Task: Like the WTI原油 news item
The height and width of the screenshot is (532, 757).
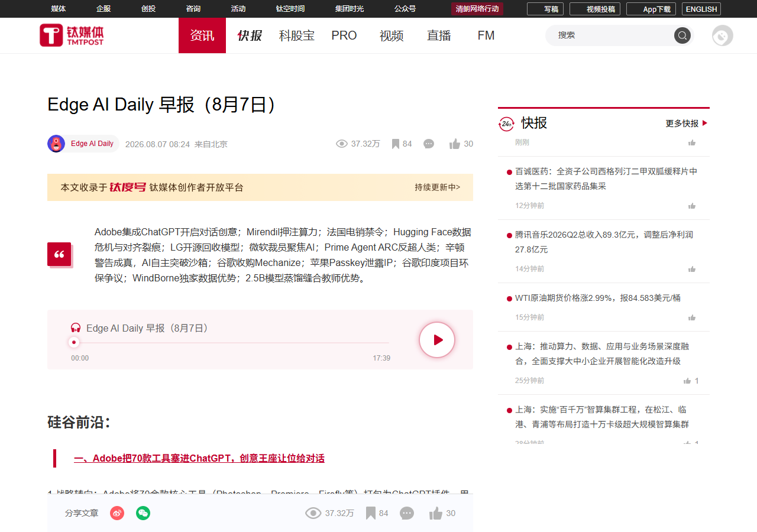Action: (x=692, y=317)
